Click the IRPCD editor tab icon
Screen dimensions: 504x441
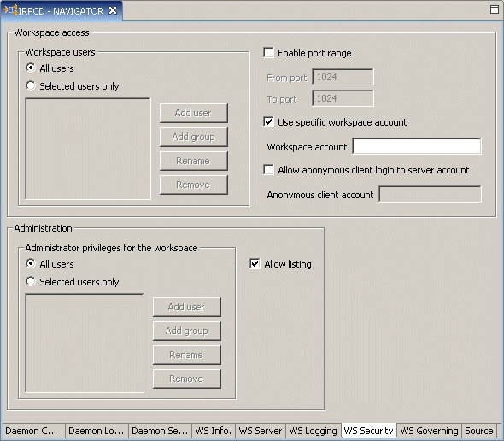click(10, 10)
